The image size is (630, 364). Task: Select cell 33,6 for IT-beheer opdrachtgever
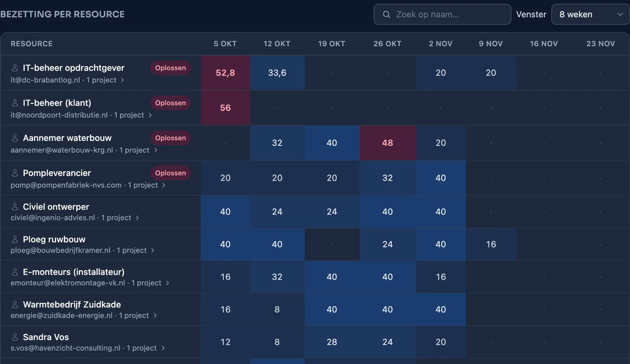point(277,73)
